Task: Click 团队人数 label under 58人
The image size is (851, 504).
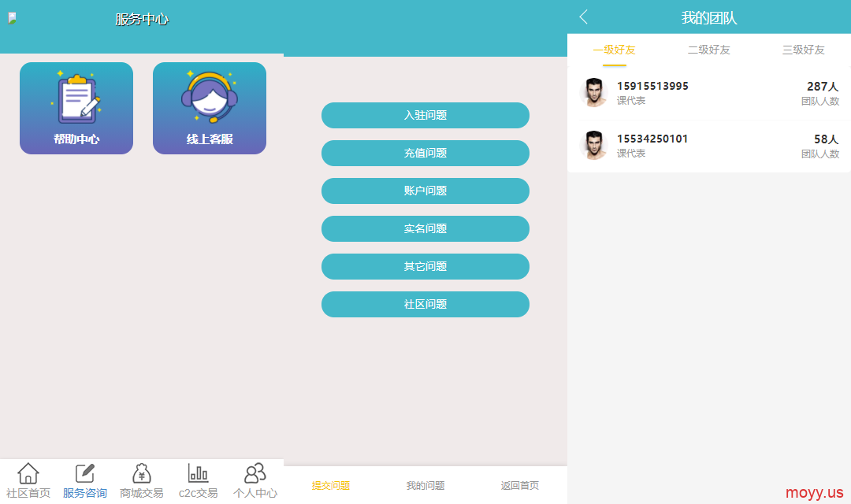Action: tap(820, 154)
